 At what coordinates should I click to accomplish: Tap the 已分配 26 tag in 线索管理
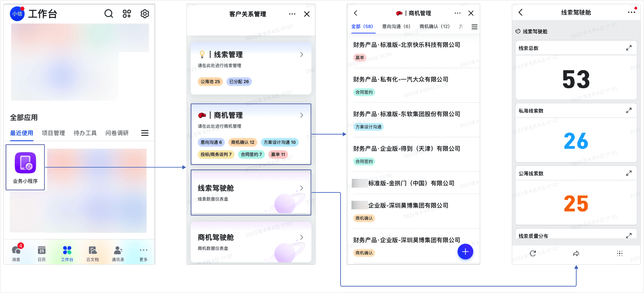click(x=239, y=82)
